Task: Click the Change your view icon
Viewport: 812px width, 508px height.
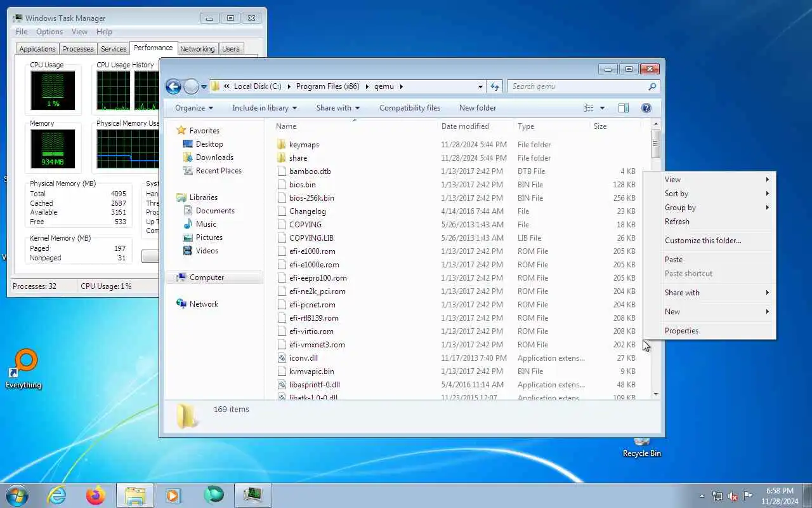Action: [589, 108]
